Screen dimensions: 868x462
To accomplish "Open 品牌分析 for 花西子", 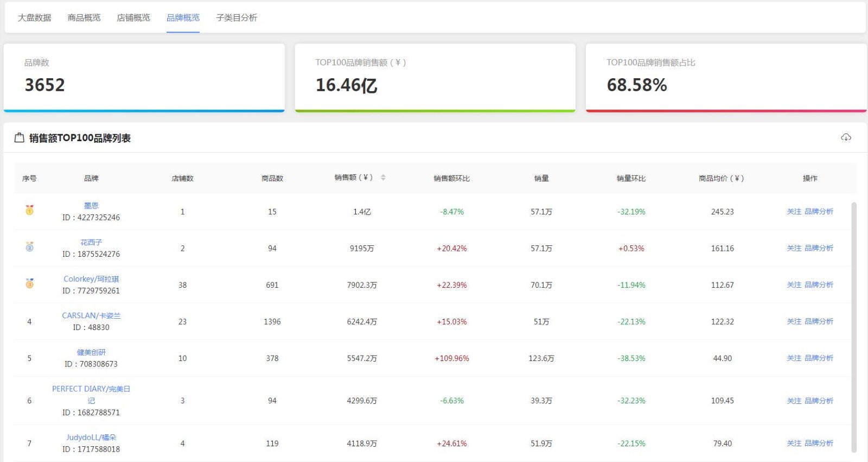I will 819,248.
